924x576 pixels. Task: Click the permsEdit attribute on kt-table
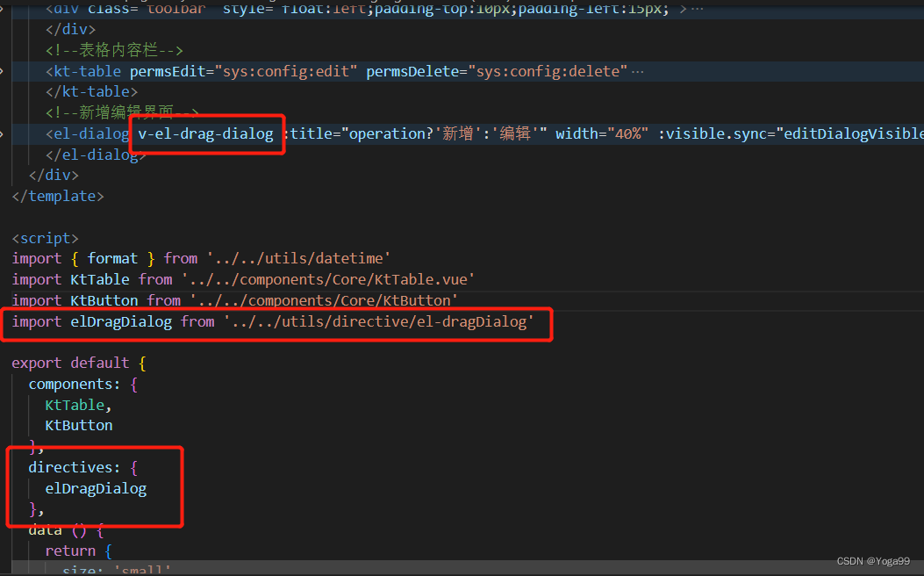243,71
